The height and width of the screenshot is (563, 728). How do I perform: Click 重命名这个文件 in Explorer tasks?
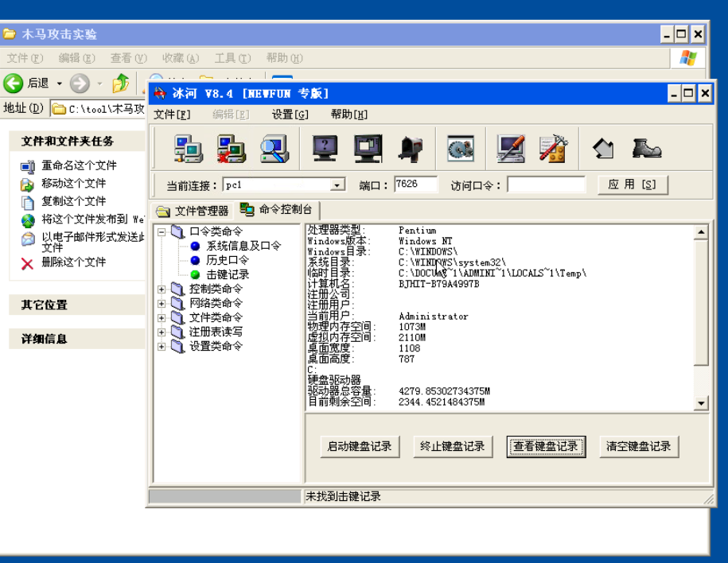79,165
